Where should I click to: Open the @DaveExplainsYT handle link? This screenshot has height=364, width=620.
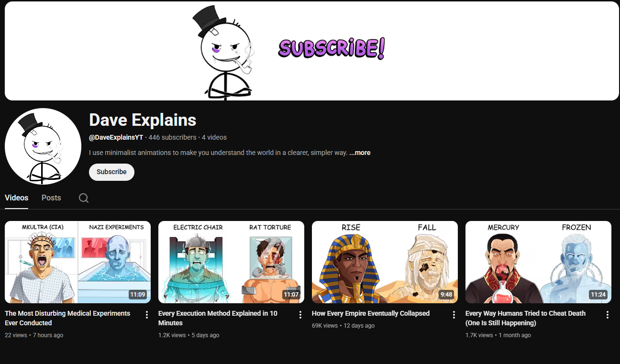(116, 137)
